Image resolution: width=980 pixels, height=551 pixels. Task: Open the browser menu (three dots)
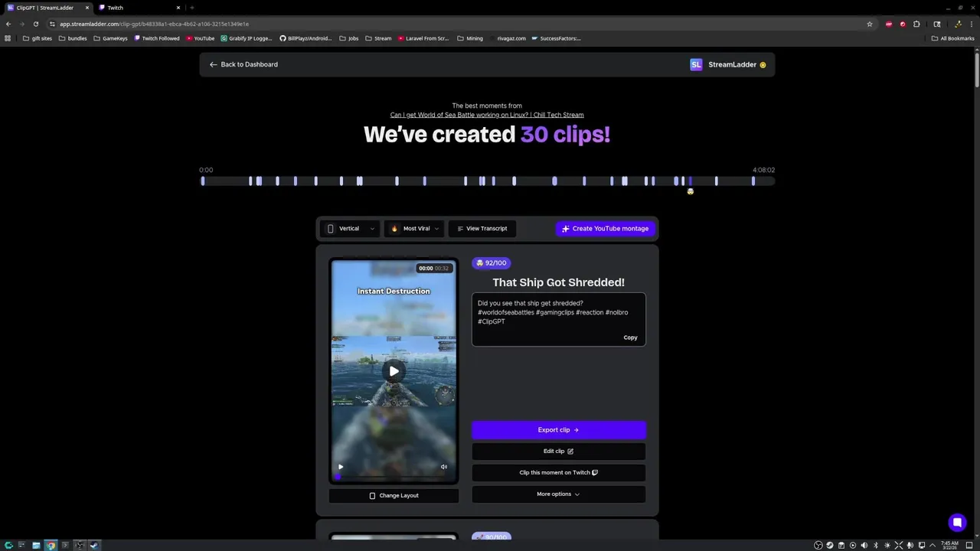[x=972, y=24]
